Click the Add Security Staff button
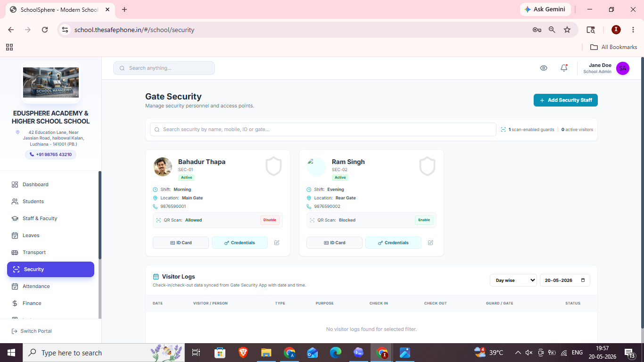The height and width of the screenshot is (362, 644). 566,100
